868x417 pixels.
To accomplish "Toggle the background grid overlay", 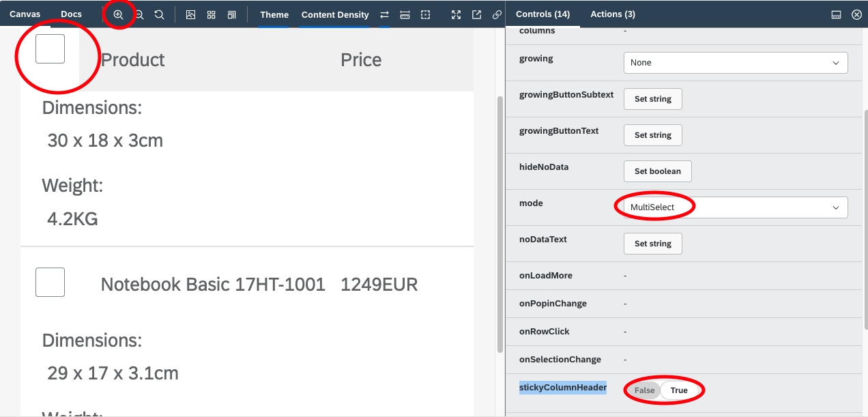I will (x=211, y=14).
